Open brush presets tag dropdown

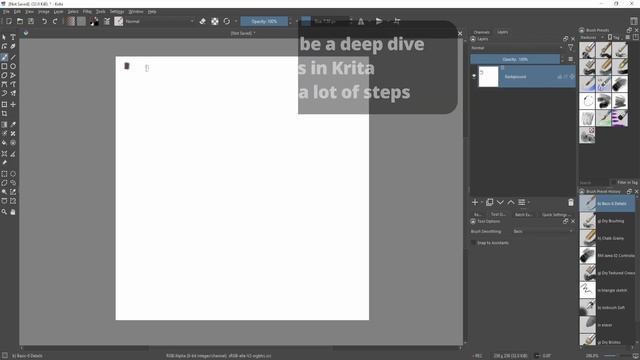click(592, 37)
